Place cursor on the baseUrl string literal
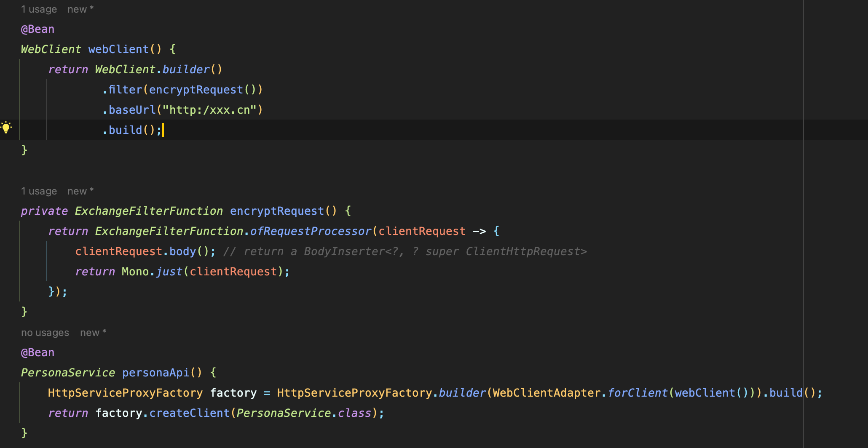Viewport: 868px width, 448px height. (x=210, y=109)
